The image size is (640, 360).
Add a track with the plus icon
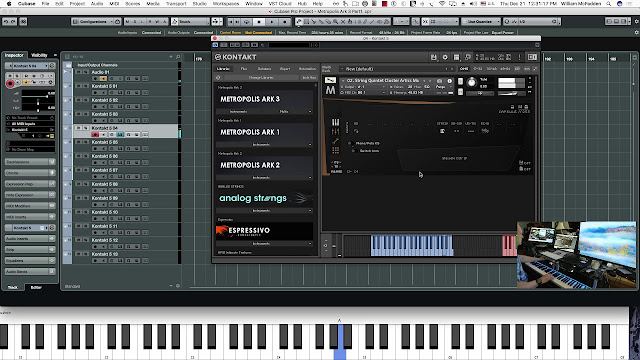(x=171, y=57)
